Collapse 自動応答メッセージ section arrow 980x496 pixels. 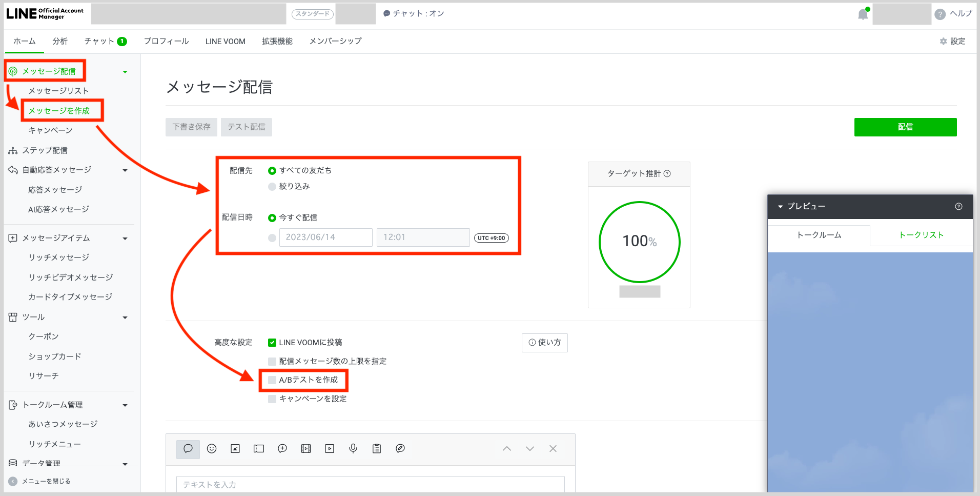(125, 170)
